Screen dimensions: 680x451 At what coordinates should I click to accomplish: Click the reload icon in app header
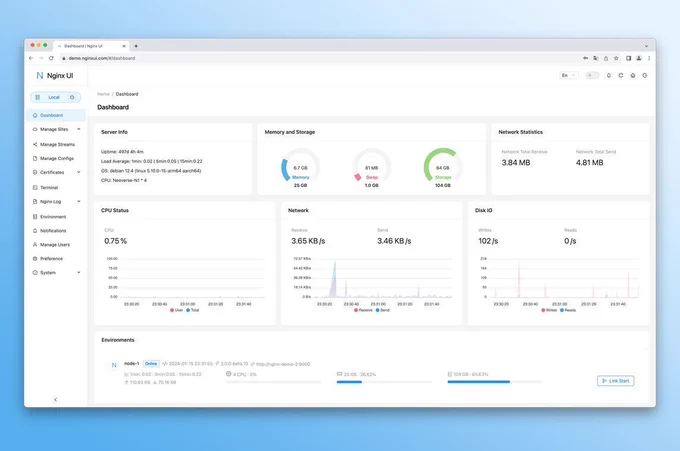point(621,75)
